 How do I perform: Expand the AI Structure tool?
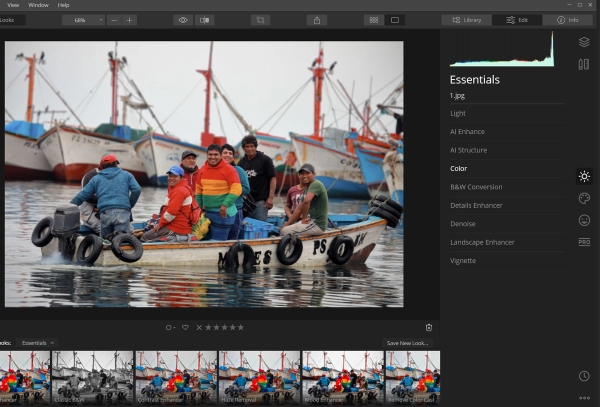pyautogui.click(x=507, y=150)
